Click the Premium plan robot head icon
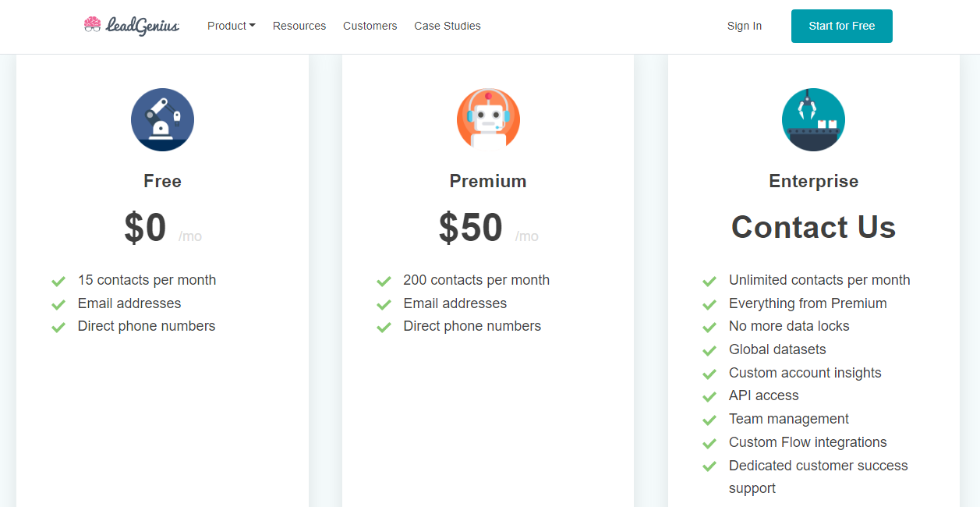 pyautogui.click(x=488, y=119)
